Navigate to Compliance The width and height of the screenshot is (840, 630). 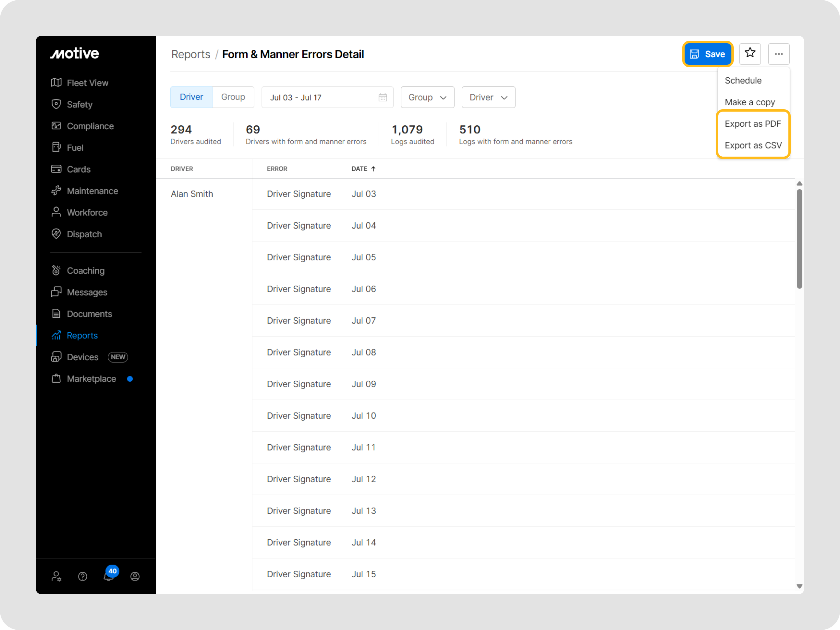pyautogui.click(x=90, y=126)
